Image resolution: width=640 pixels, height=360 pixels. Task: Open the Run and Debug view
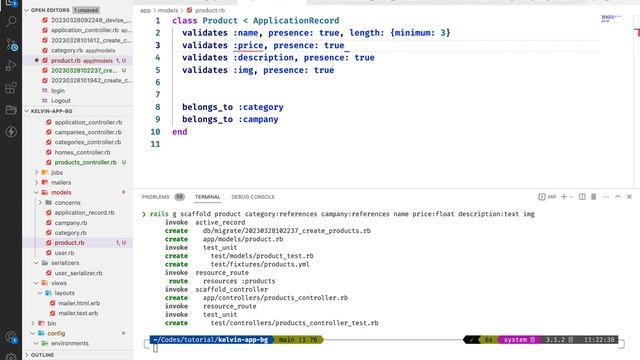pyautogui.click(x=11, y=65)
